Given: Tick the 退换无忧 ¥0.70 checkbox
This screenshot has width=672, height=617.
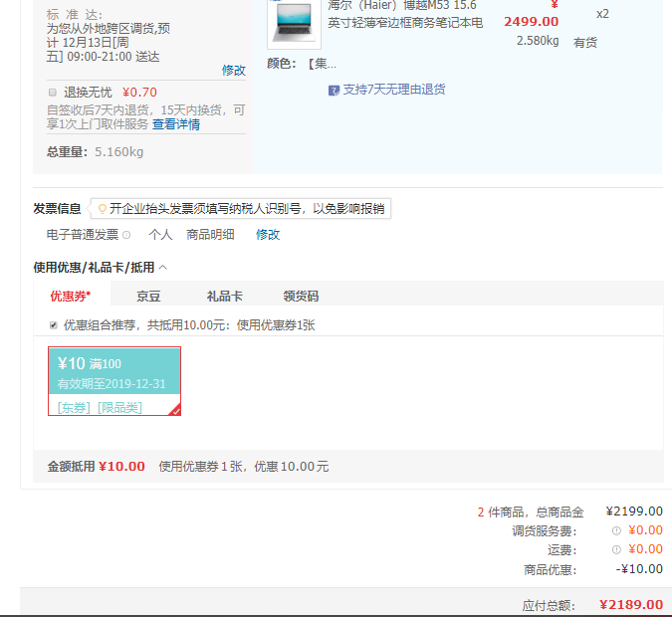Looking at the screenshot, I should (53, 93).
